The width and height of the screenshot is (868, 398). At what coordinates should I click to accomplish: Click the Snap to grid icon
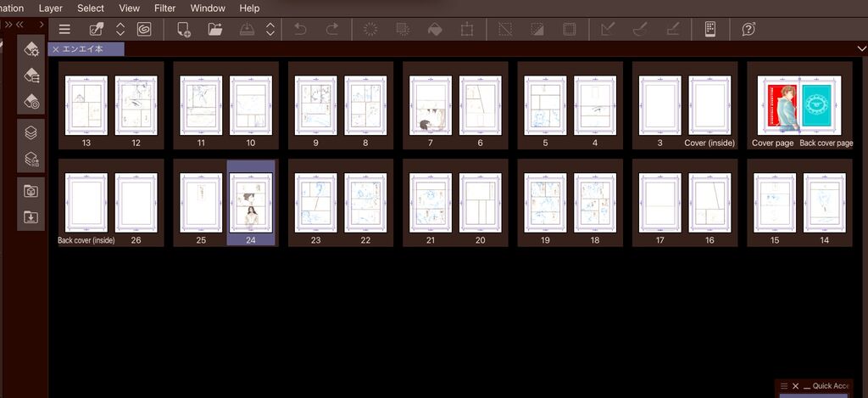tap(672, 30)
